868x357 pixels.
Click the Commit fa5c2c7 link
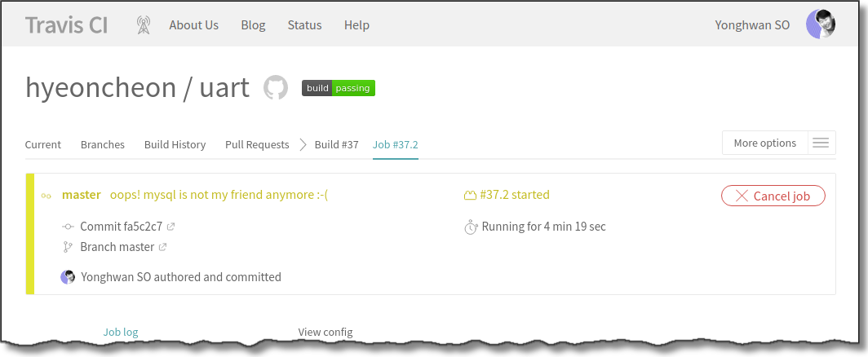coord(121,227)
